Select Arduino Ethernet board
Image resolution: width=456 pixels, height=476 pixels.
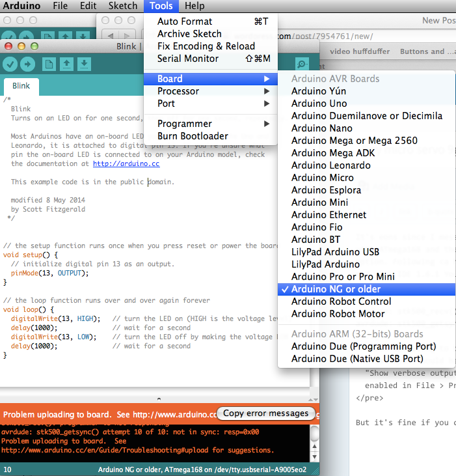pyautogui.click(x=366, y=215)
